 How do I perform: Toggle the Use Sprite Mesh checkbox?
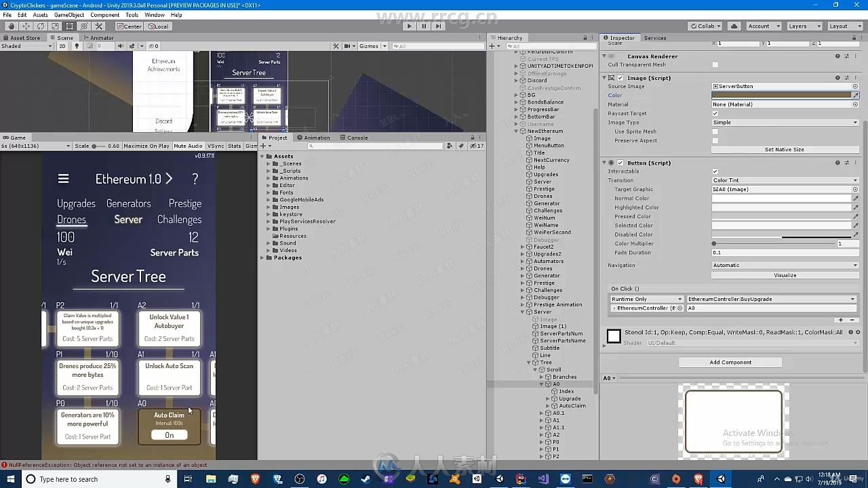715,131
